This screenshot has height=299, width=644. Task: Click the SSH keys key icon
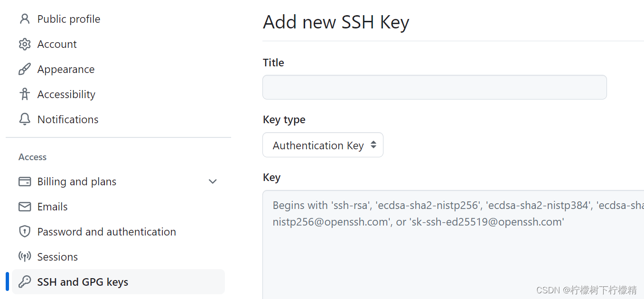coord(24,282)
